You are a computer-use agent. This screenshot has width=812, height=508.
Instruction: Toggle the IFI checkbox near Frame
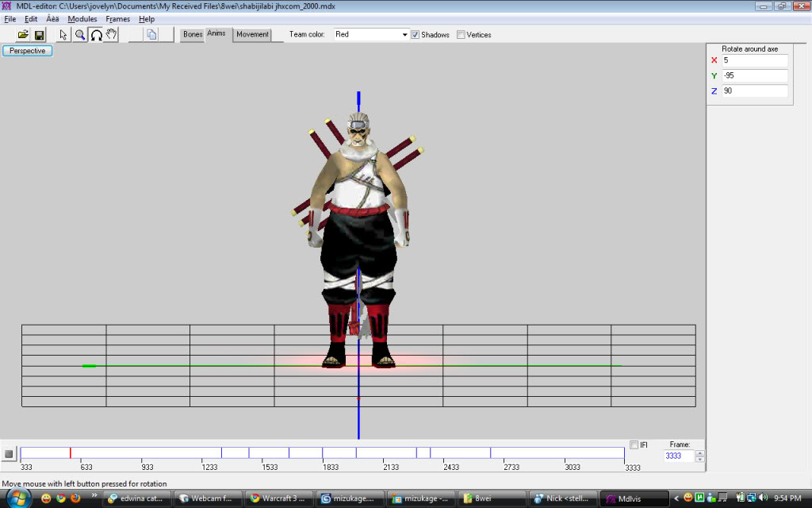634,444
